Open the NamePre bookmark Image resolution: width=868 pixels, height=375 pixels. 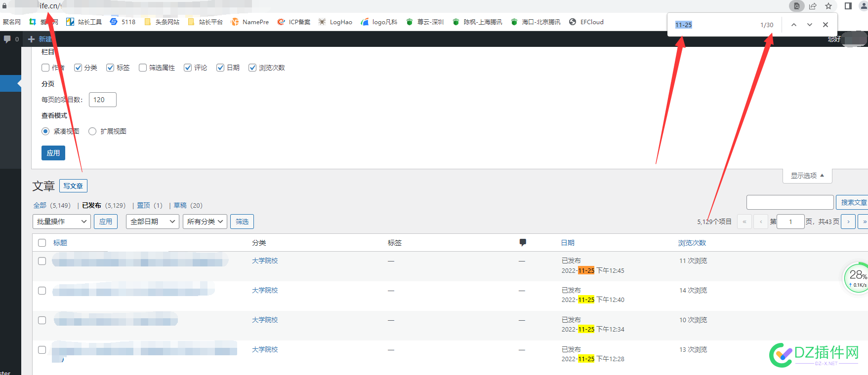250,22
